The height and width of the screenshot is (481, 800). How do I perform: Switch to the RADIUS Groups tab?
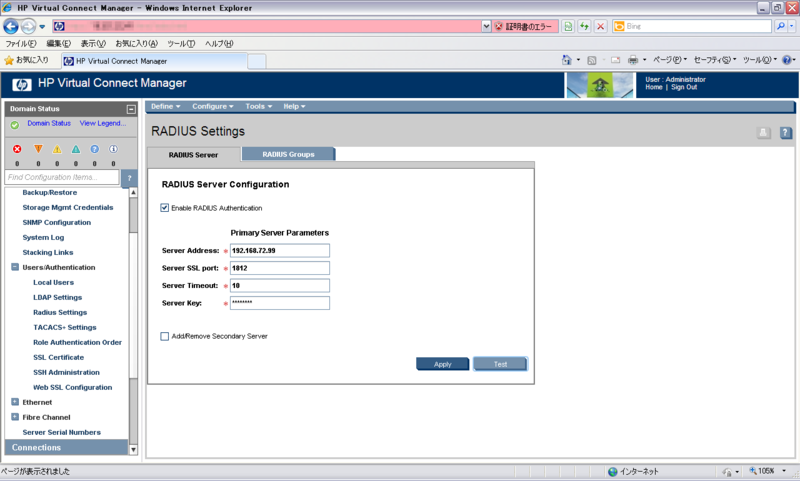coord(288,154)
